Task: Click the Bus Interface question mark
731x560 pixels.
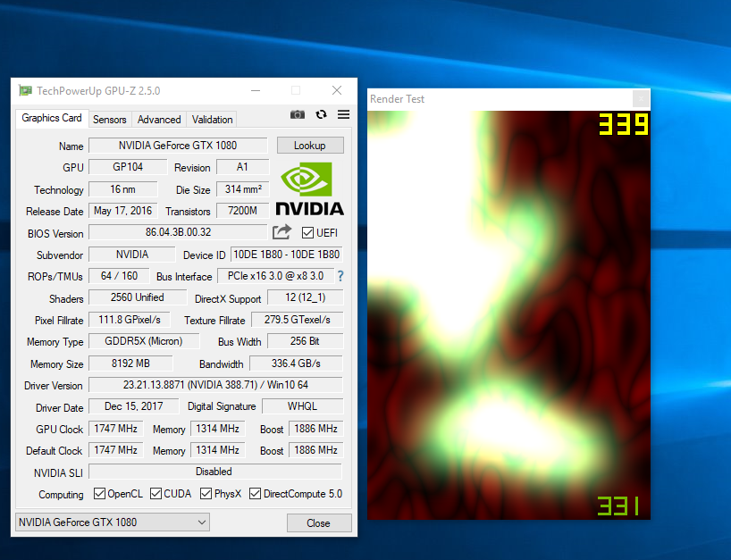Action: [x=340, y=276]
